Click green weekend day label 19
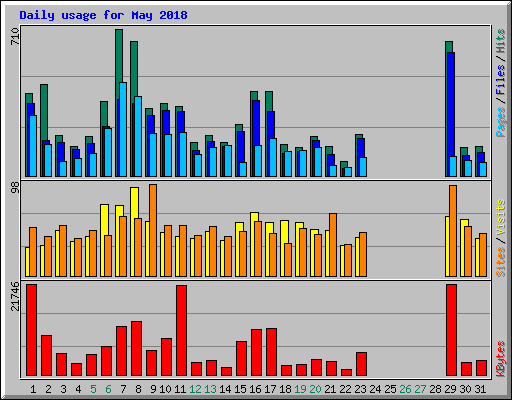 [x=300, y=389]
